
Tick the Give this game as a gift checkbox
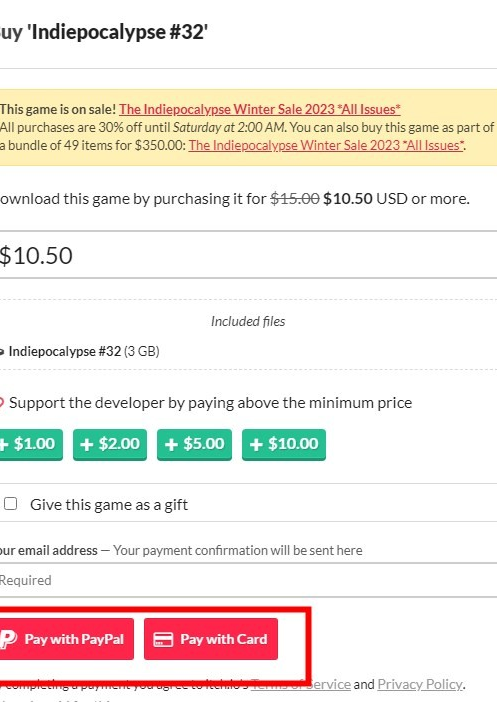(10, 504)
